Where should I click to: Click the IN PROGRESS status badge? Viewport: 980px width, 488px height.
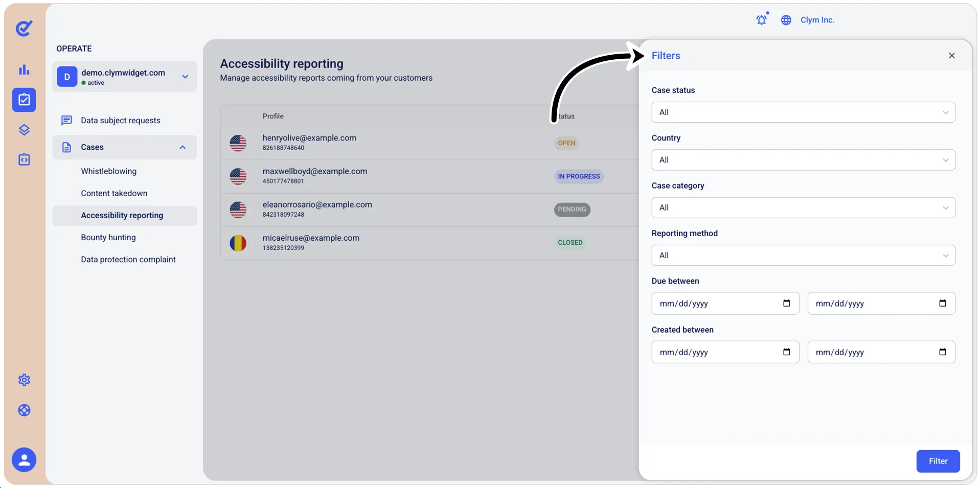[x=579, y=176]
